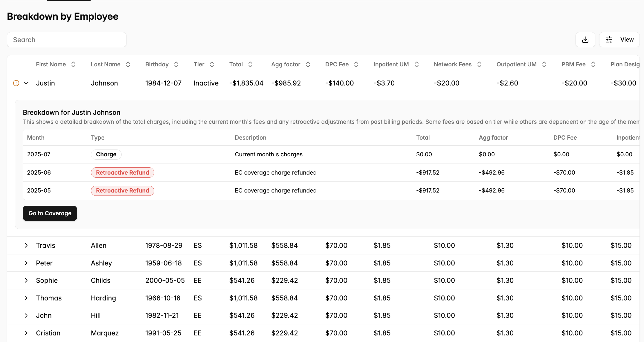Click the Charge type badge for 2025-07

pos(106,155)
